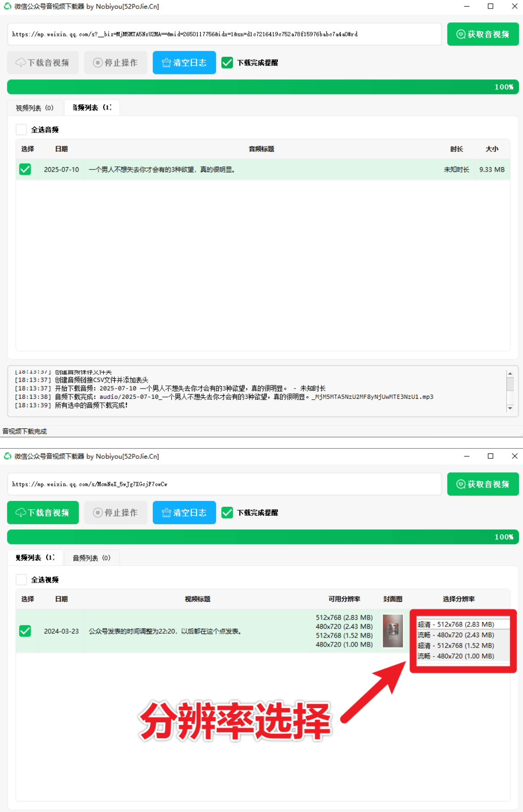Image resolution: width=523 pixels, height=812 pixels.
Task: Click URL input field in bottom window
Action: [225, 484]
